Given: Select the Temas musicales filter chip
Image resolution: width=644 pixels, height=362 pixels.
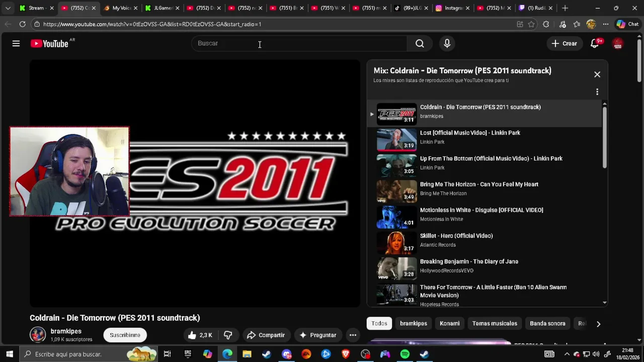Looking at the screenshot, I should [x=495, y=323].
